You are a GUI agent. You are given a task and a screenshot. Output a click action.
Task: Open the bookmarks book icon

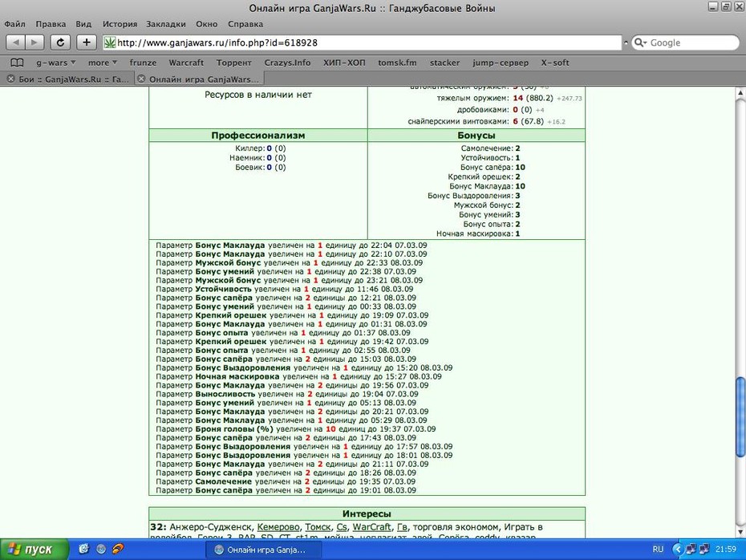point(17,63)
